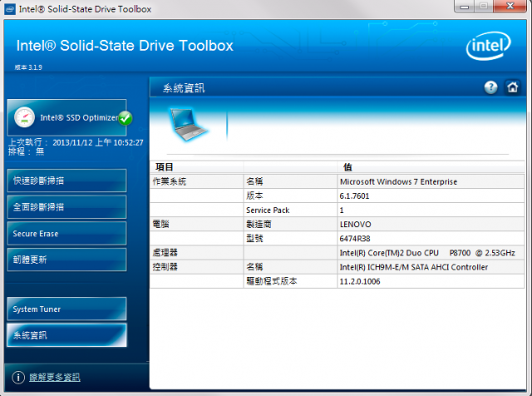This screenshot has height=396, width=532.
Task: Minimize the Toolbox window
Action: pos(465,6)
